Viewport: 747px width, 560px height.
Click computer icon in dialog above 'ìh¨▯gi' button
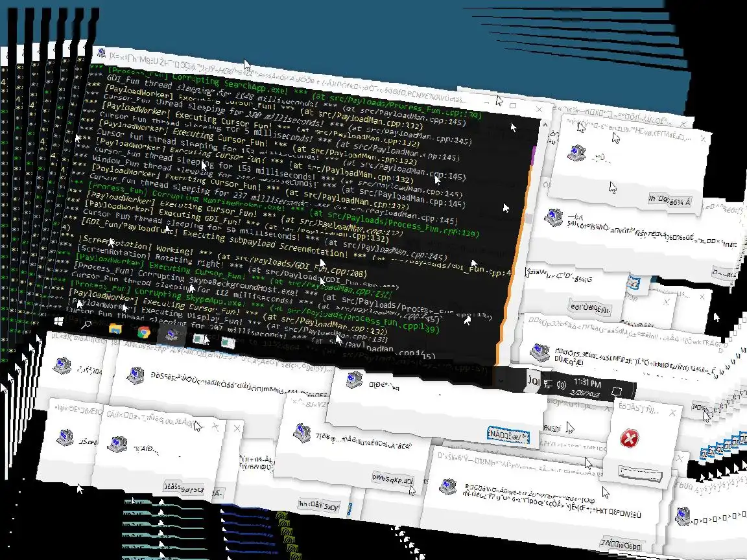(576, 154)
